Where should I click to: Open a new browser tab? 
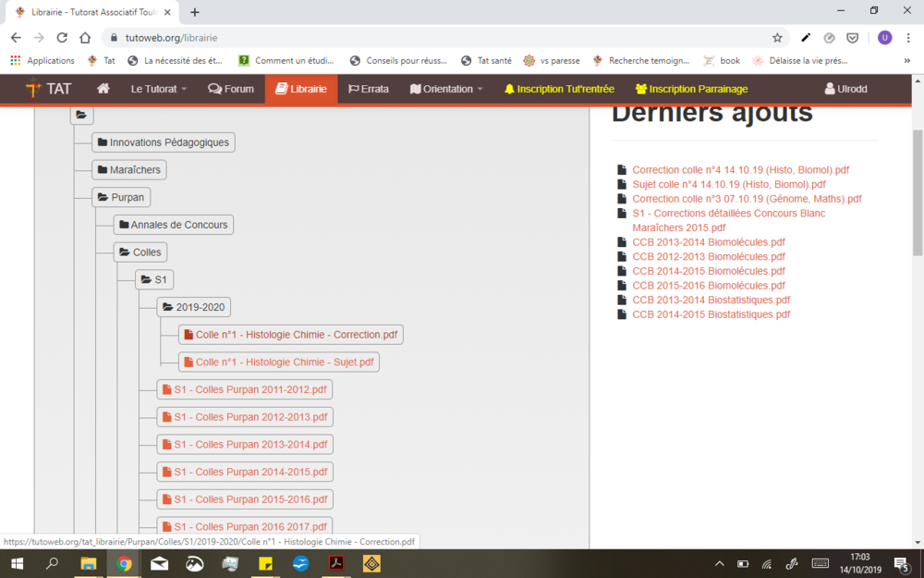195,12
